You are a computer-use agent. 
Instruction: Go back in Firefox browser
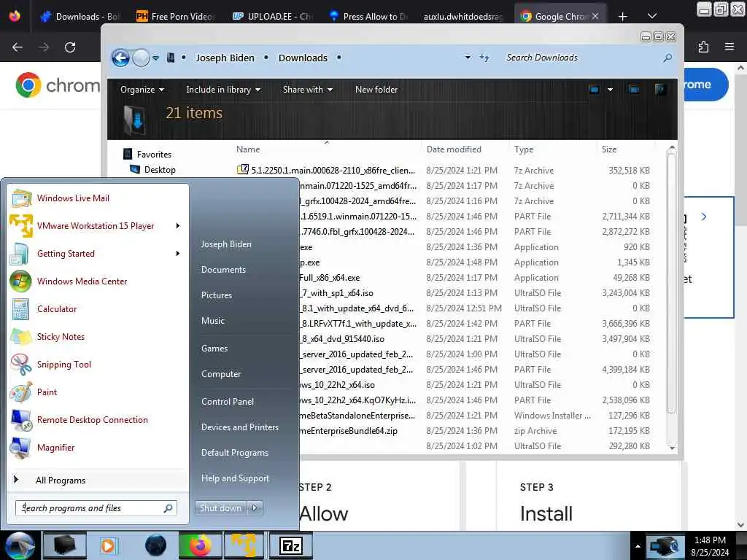[18, 47]
